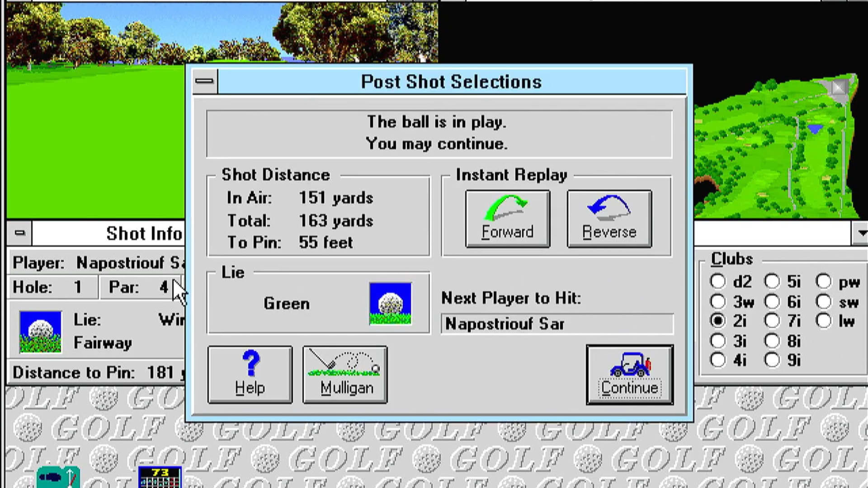
Task: Click the Clubs group label
Action: click(731, 259)
